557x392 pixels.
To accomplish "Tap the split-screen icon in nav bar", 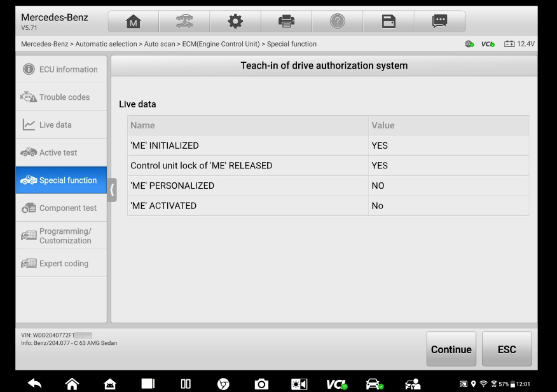I will click(186, 384).
